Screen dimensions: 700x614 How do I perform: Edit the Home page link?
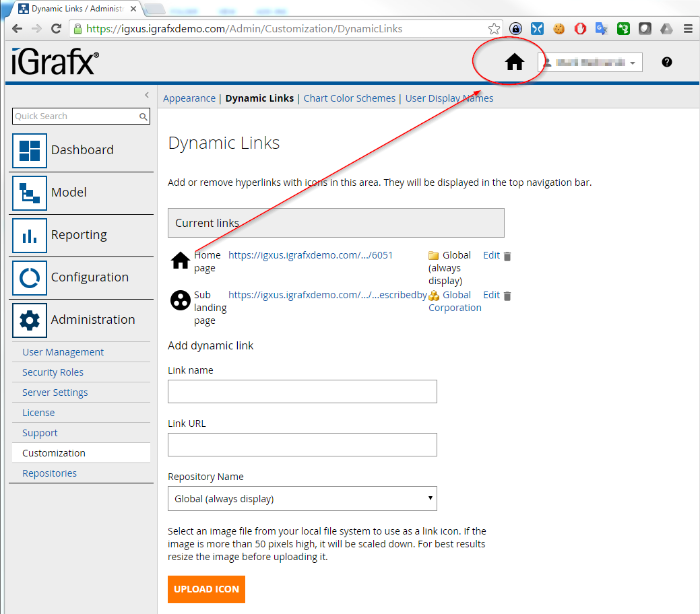click(491, 255)
